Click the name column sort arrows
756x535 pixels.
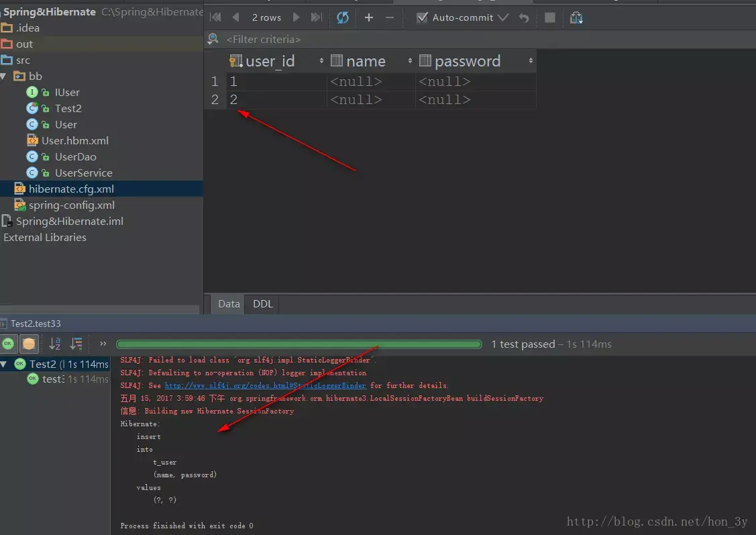point(410,61)
